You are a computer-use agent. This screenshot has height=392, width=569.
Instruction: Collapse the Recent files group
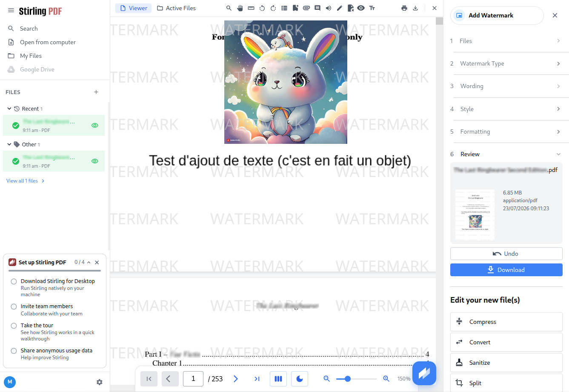tap(9, 109)
